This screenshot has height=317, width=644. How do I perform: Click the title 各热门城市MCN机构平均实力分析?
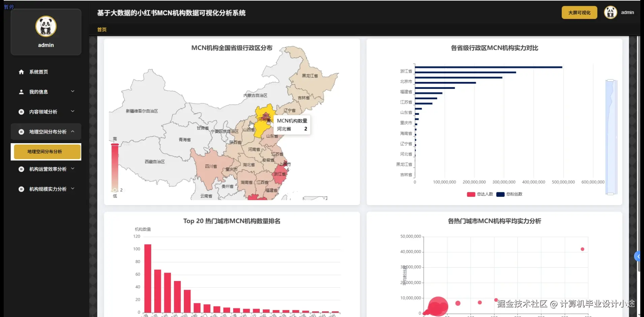tap(494, 221)
